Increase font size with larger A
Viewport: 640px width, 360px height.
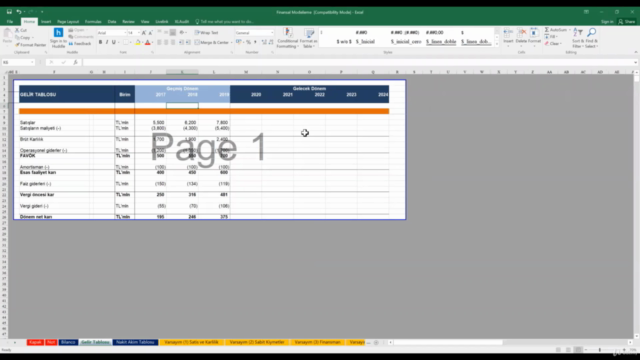pyautogui.click(x=144, y=33)
